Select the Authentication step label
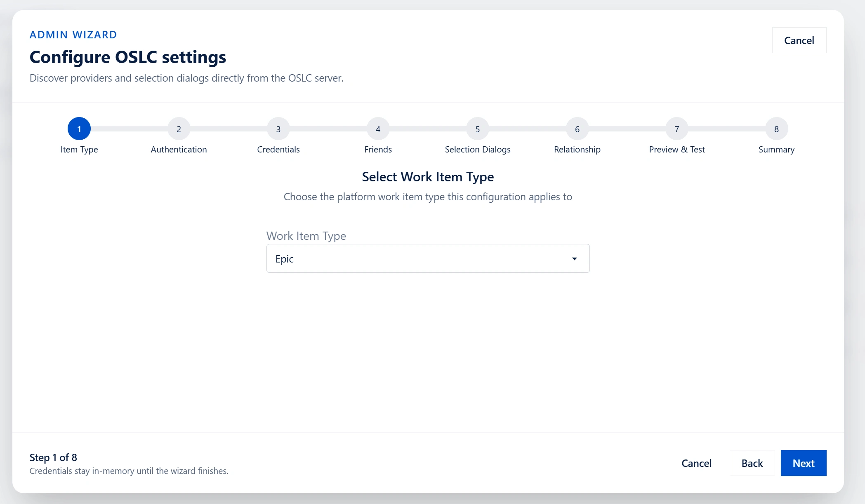 [179, 150]
